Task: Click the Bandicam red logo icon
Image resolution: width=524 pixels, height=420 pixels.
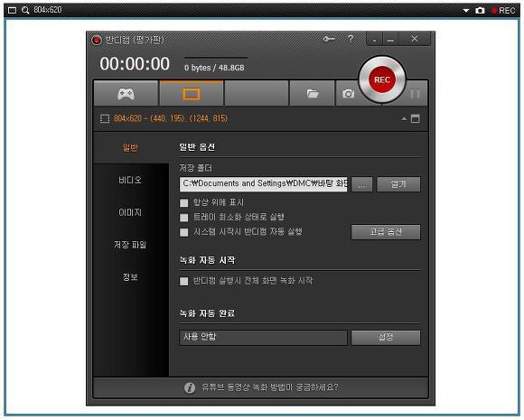Action: (97, 40)
